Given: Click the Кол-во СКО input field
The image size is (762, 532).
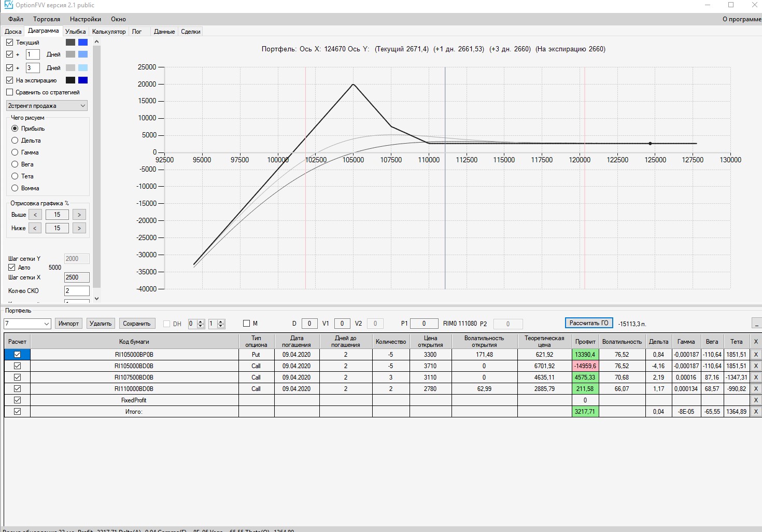Looking at the screenshot, I should 77,291.
